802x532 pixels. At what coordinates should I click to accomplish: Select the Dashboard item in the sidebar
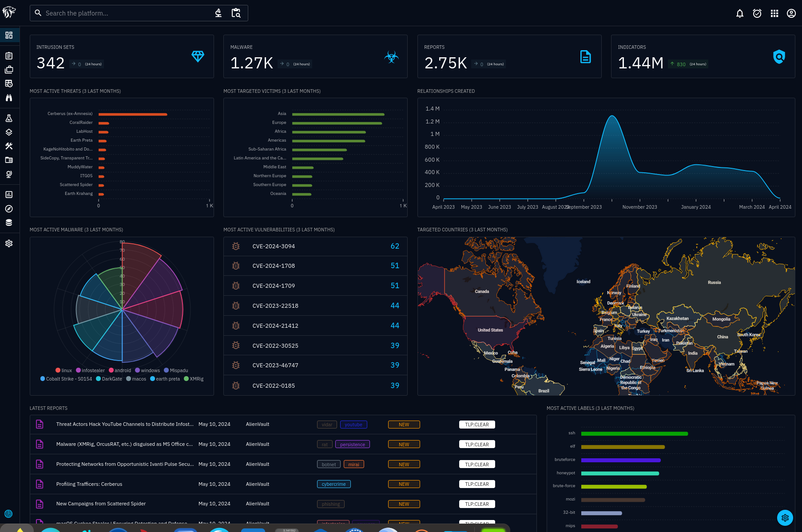coord(9,35)
